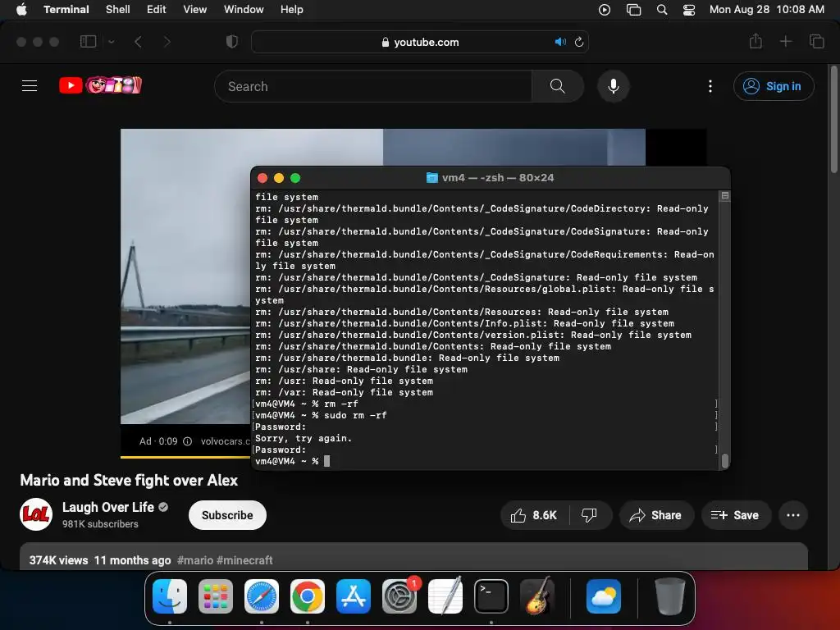Open Google Chrome from the Dock
Screen dimensions: 840x630
(308, 596)
